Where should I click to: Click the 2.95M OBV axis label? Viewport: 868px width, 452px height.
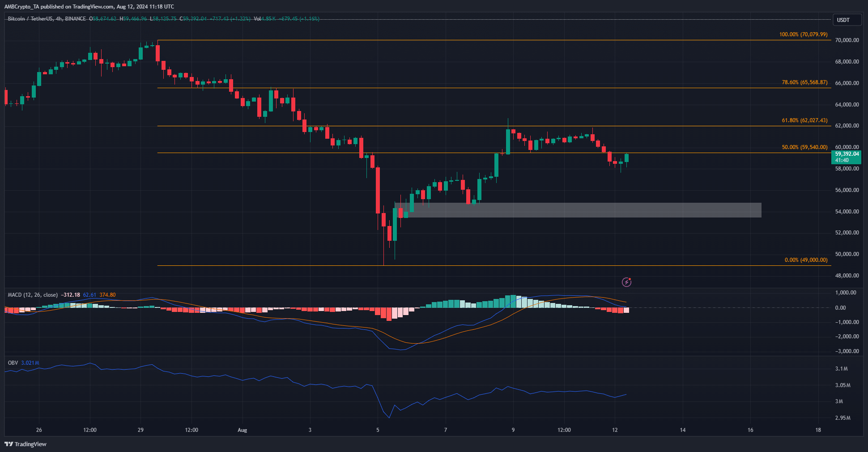(842, 418)
